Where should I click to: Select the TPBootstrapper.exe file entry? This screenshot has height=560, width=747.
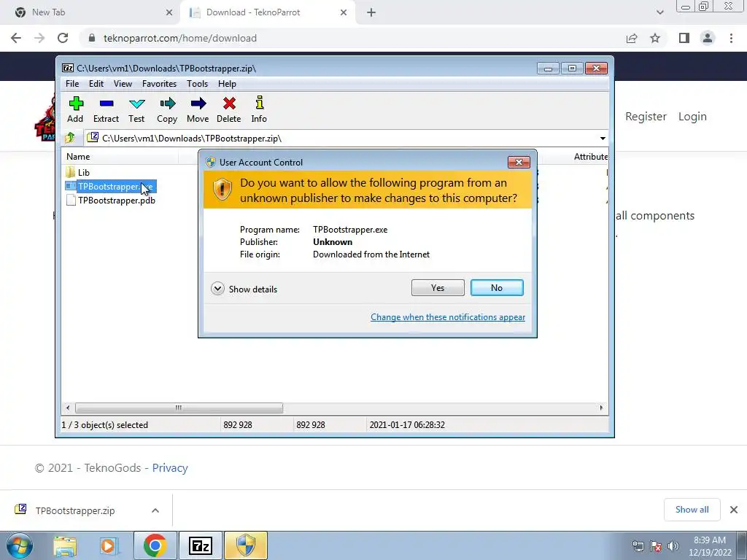(111, 186)
